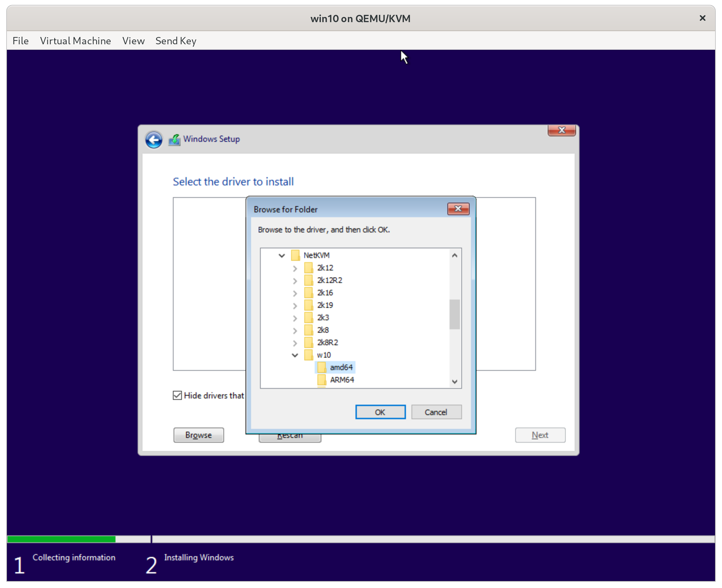The width and height of the screenshot is (722, 588).
Task: Collapse the NetKVM tree node
Action: click(282, 256)
